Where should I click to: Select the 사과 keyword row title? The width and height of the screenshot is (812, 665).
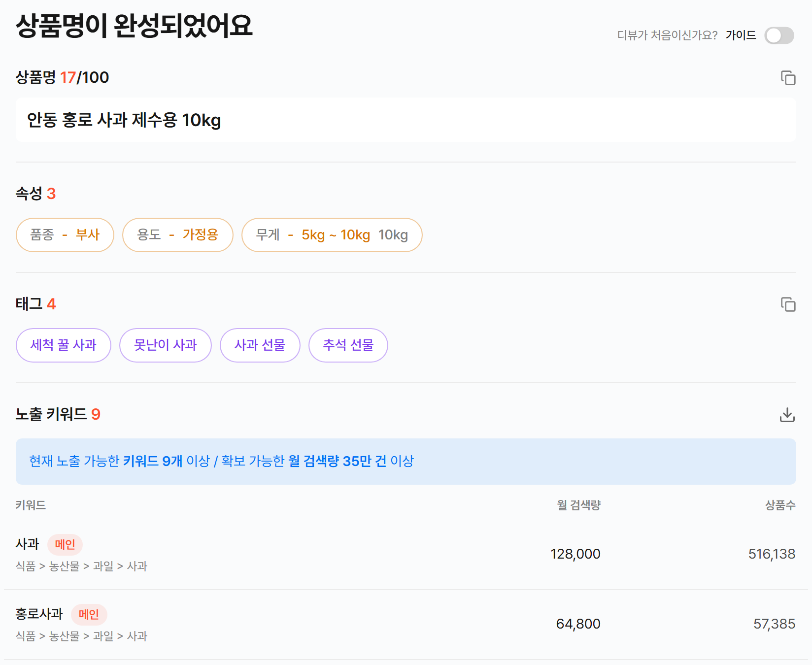(x=27, y=544)
